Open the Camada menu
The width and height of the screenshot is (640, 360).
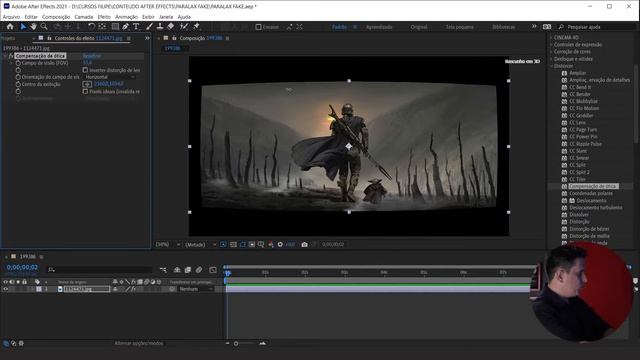click(84, 17)
